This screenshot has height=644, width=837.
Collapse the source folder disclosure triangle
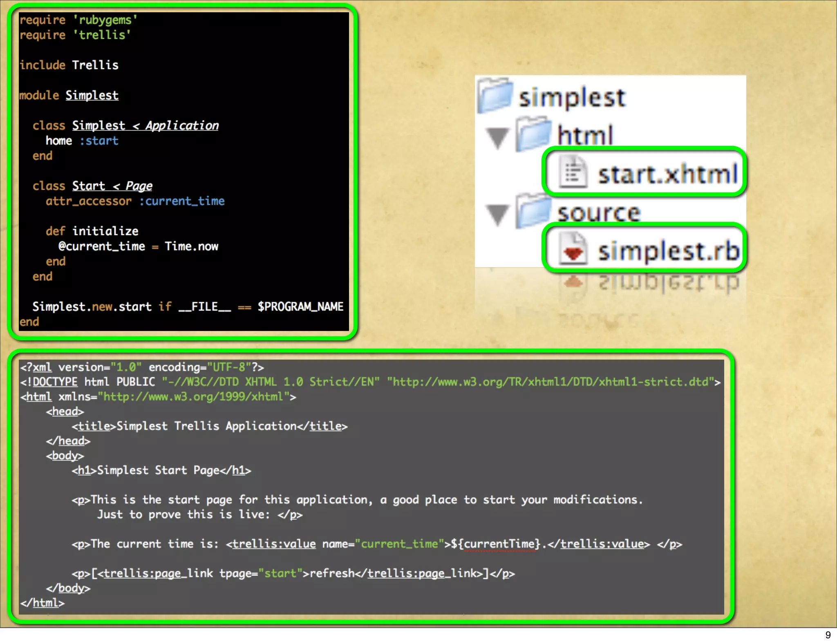(497, 214)
